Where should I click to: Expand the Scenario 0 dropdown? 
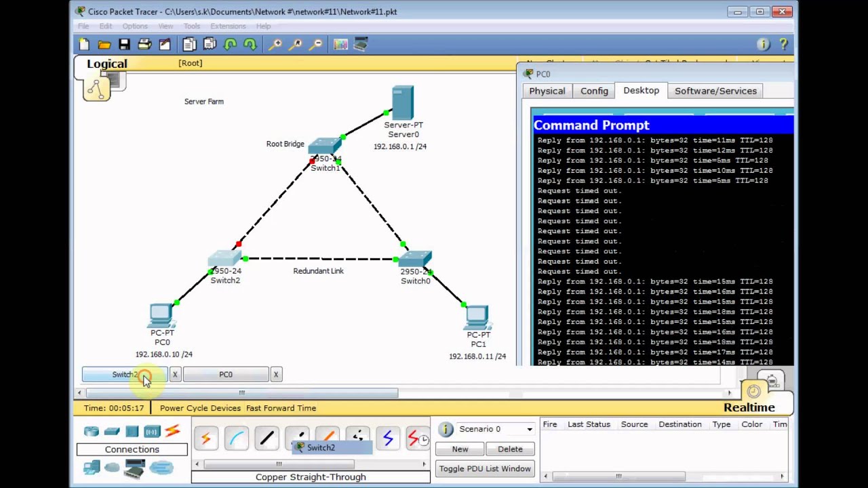[530, 429]
